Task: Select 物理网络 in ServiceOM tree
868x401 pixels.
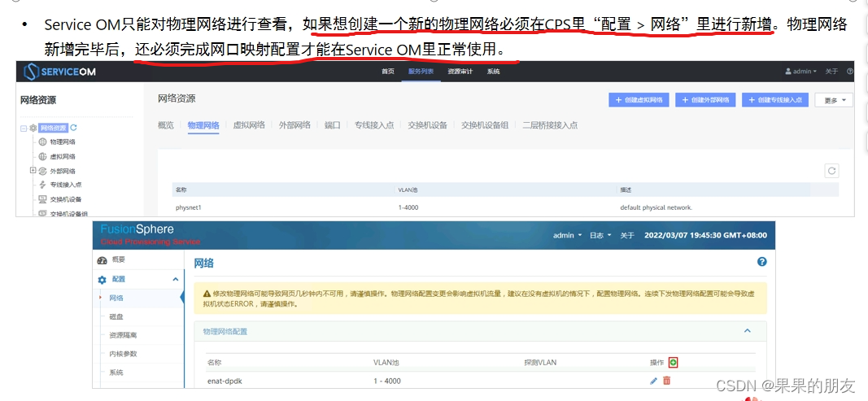Action: [63, 142]
